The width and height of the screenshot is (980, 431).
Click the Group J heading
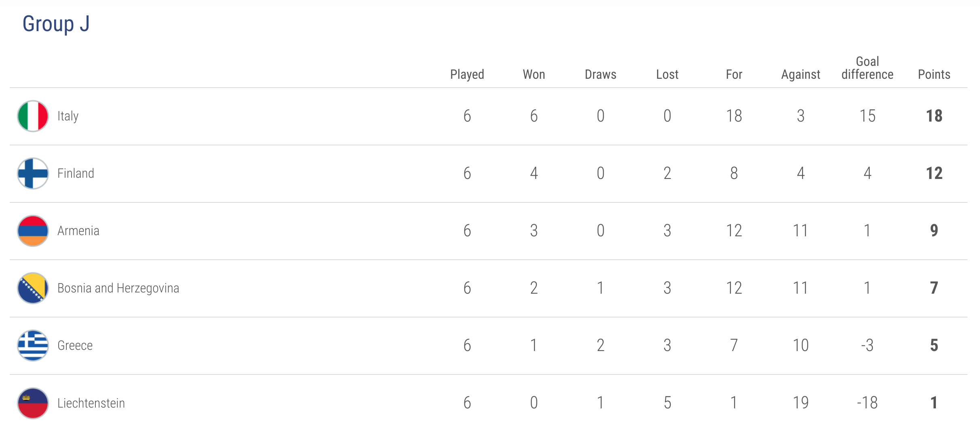(x=56, y=24)
